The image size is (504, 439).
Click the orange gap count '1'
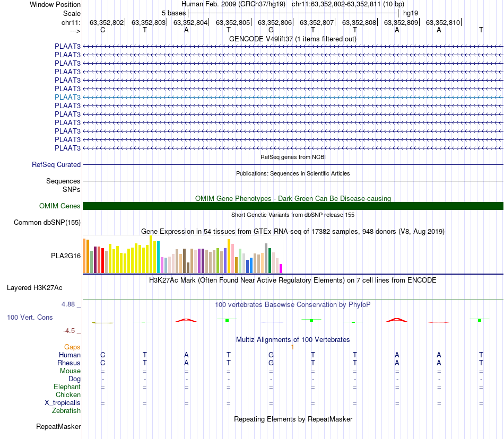click(x=292, y=347)
